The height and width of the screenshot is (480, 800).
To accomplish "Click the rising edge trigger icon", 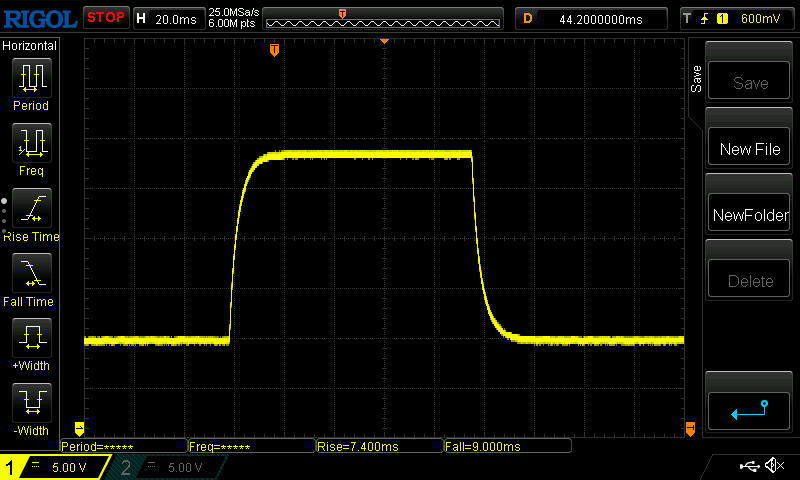I will 705,19.
